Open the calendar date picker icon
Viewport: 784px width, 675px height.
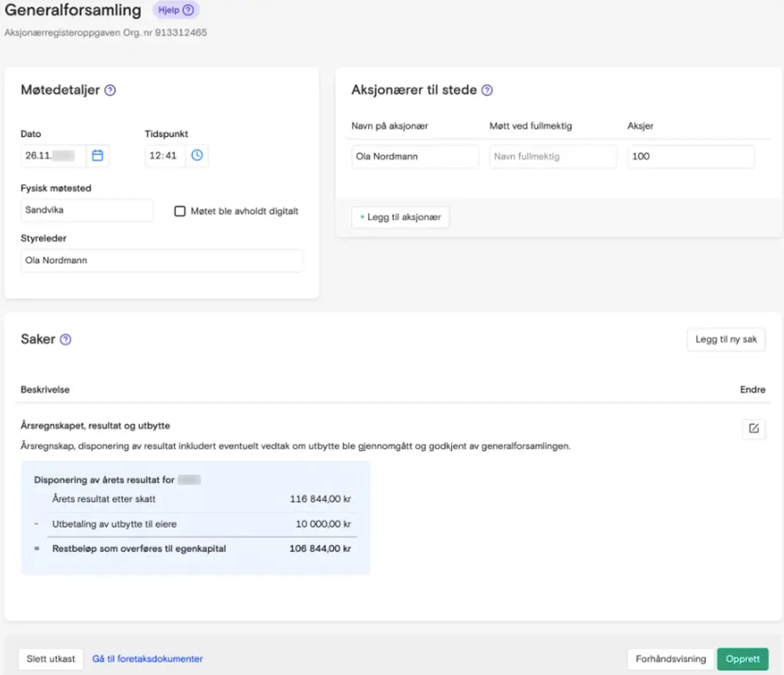[x=97, y=155]
